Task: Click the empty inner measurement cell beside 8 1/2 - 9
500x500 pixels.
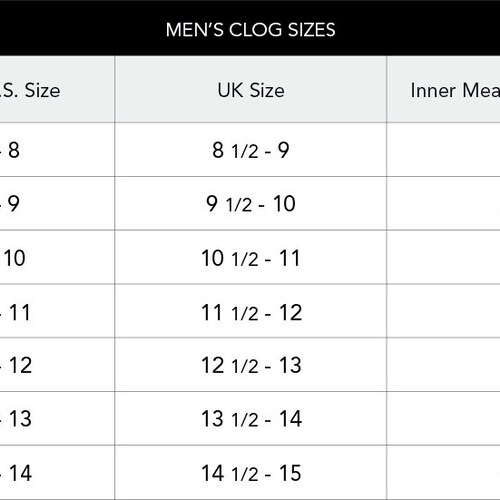Action: (x=444, y=150)
